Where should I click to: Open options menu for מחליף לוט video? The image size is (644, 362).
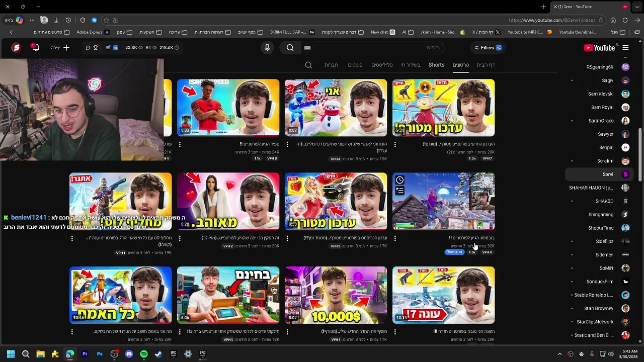[72, 238]
